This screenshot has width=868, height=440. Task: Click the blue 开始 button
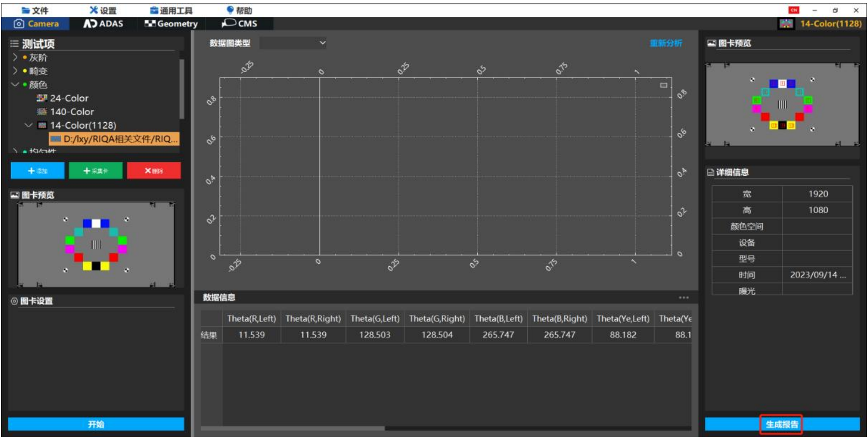pyautogui.click(x=96, y=424)
